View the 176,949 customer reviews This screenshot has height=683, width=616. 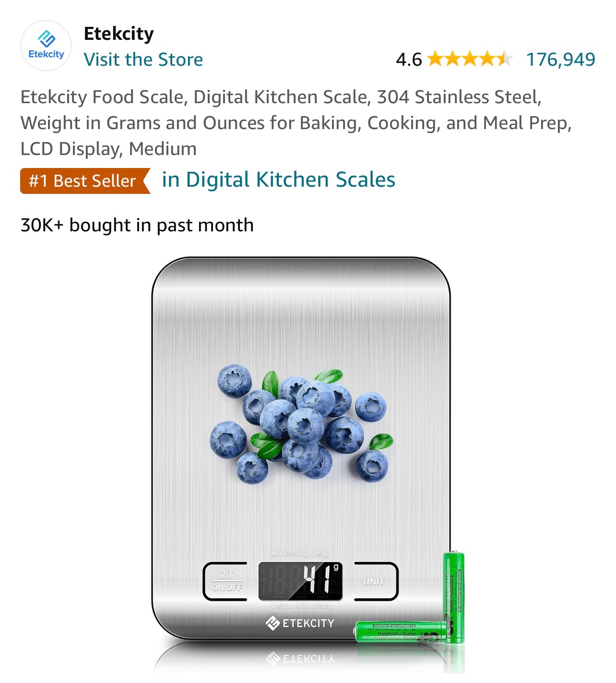[x=561, y=60]
